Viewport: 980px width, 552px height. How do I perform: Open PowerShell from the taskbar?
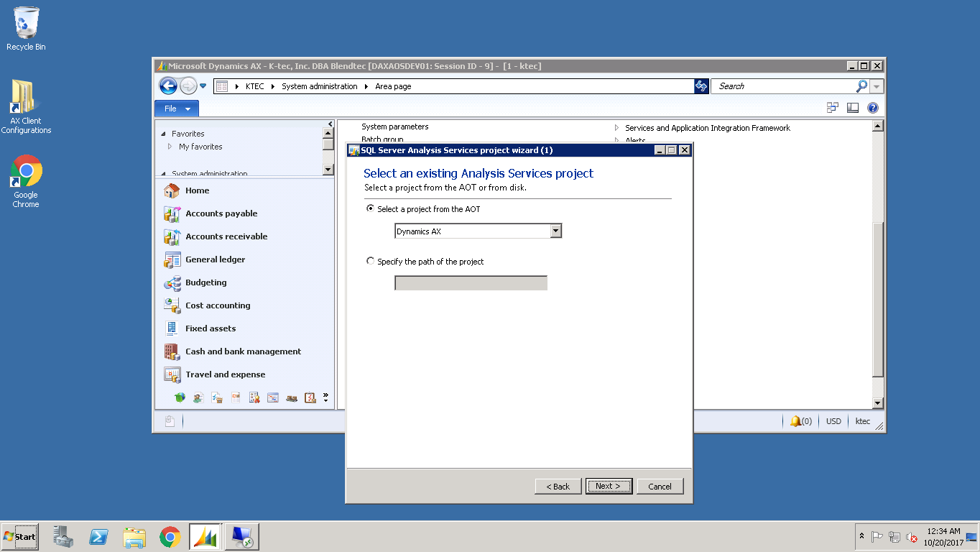[98, 537]
